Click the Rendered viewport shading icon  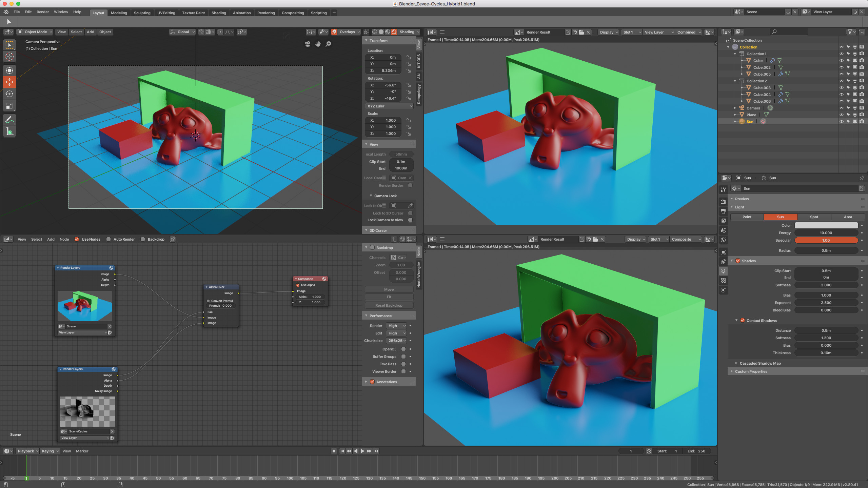pos(394,32)
